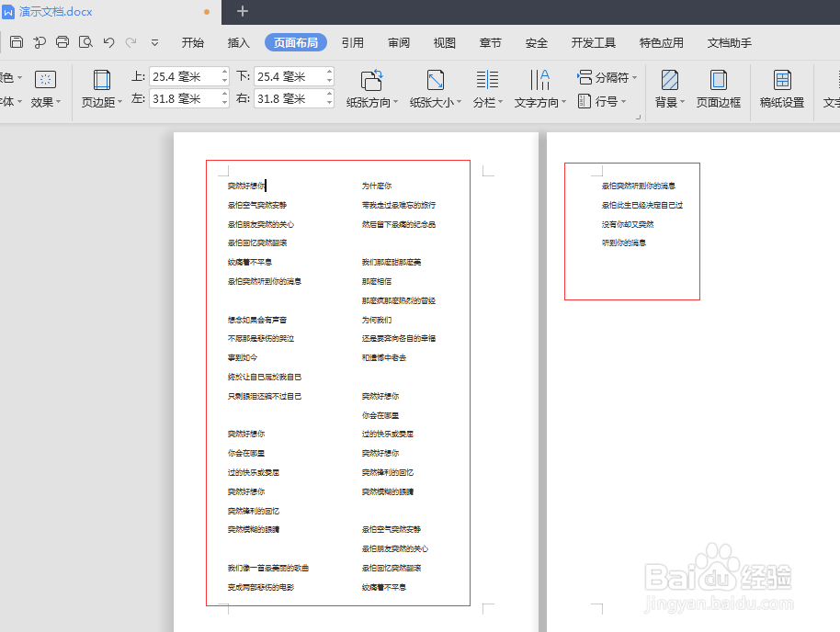Expand the 行号 dropdown arrow
The height and width of the screenshot is (632, 840).
[x=624, y=101]
